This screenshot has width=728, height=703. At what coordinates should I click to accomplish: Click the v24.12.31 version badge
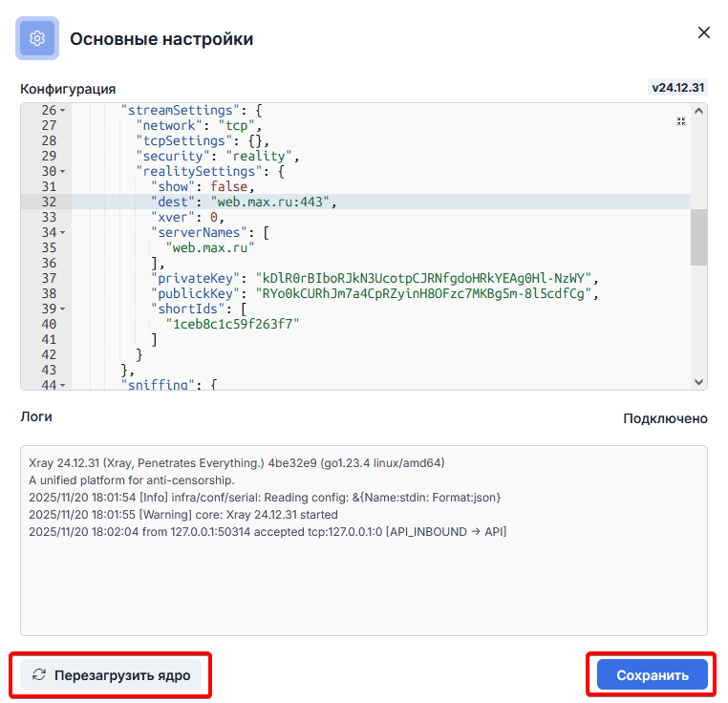677,88
